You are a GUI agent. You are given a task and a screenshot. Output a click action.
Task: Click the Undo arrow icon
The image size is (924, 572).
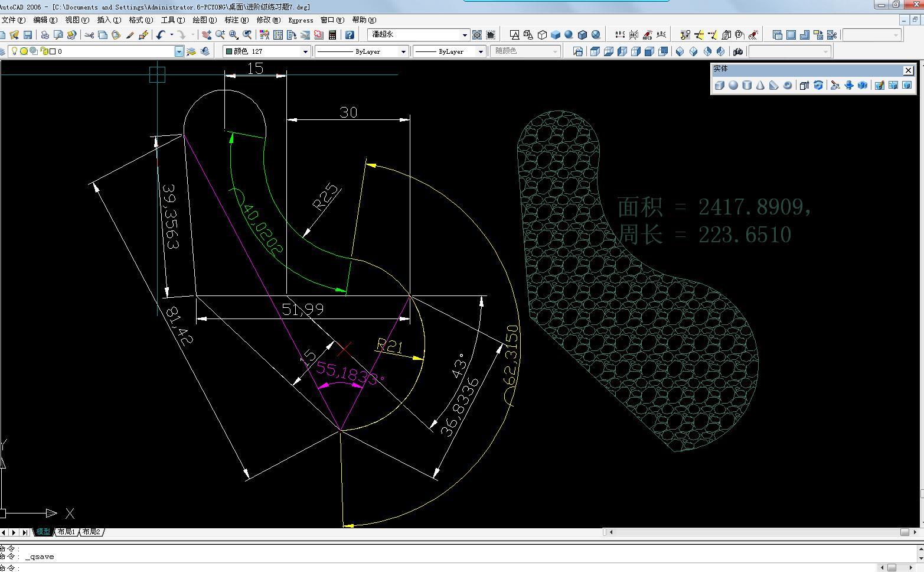pos(161,35)
